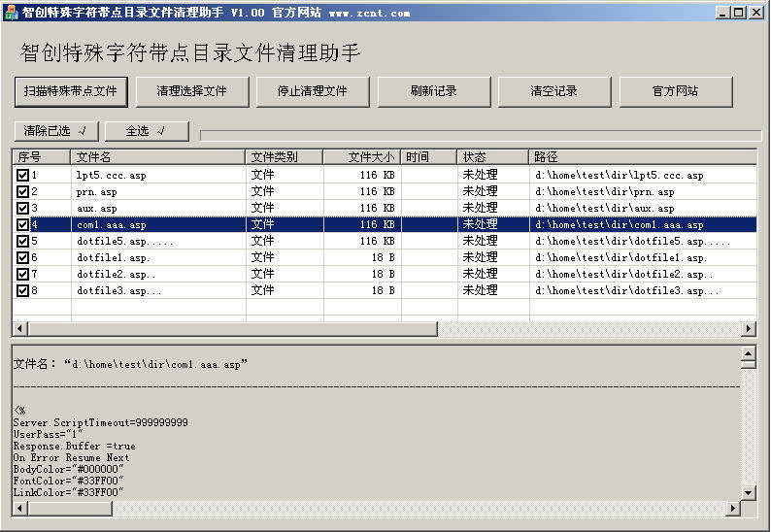Toggle checkbox for row 5 dotfile5.asp
This screenshot has width=771, height=532.
[x=22, y=241]
